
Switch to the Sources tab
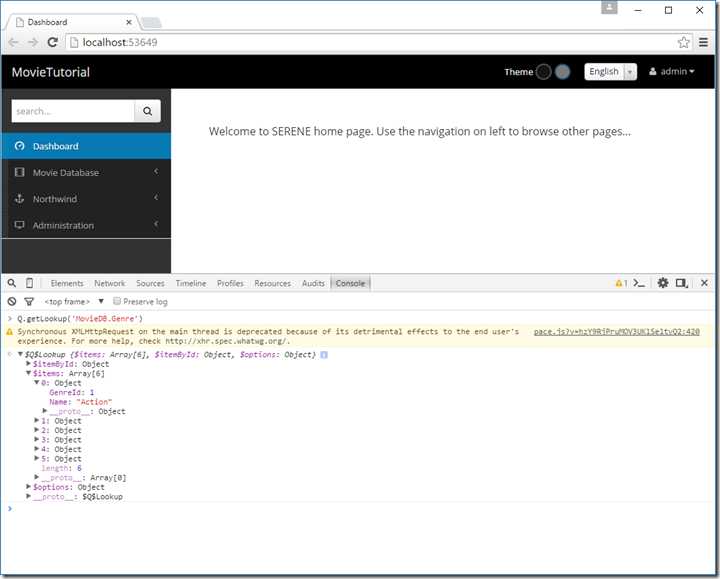point(150,283)
